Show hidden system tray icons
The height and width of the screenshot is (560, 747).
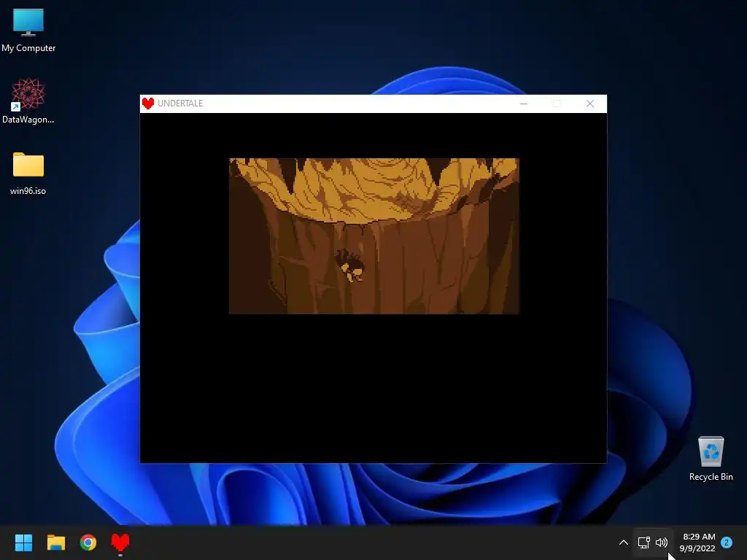(x=623, y=542)
